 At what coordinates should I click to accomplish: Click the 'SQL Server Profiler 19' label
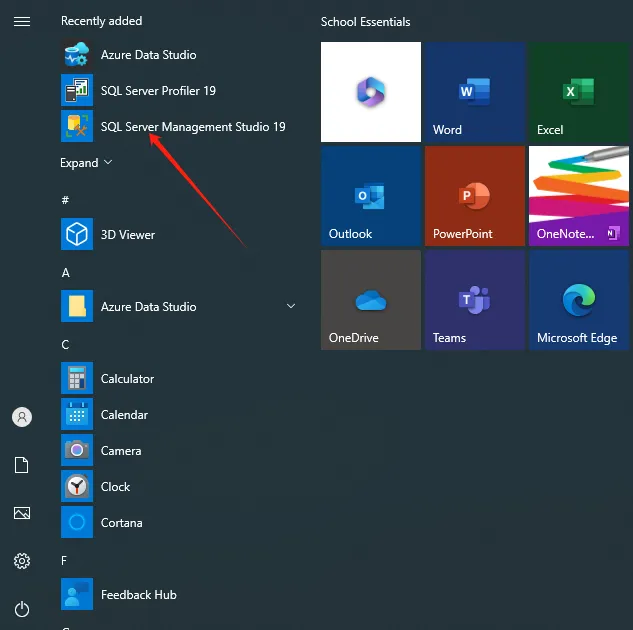click(158, 91)
